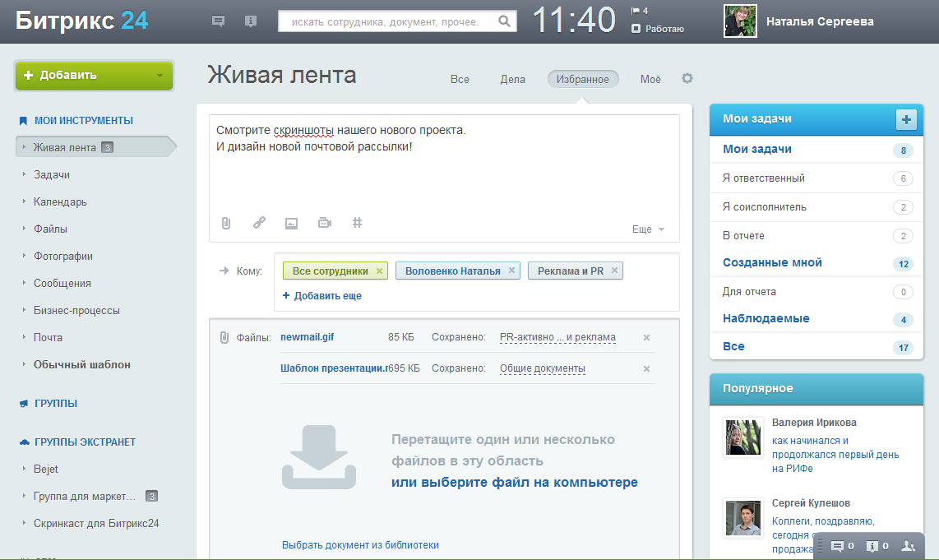Insert a link with the chain icon

(259, 223)
